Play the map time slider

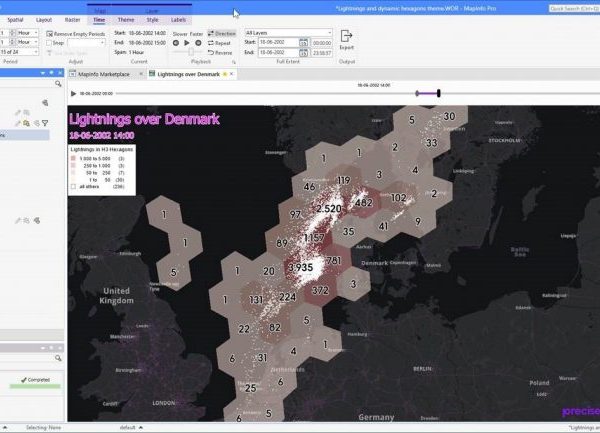point(73,93)
